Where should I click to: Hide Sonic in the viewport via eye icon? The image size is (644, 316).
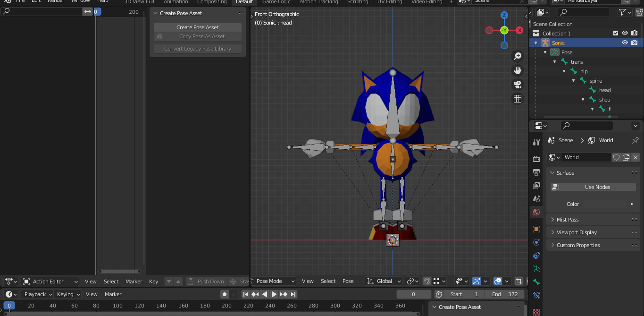click(x=625, y=43)
